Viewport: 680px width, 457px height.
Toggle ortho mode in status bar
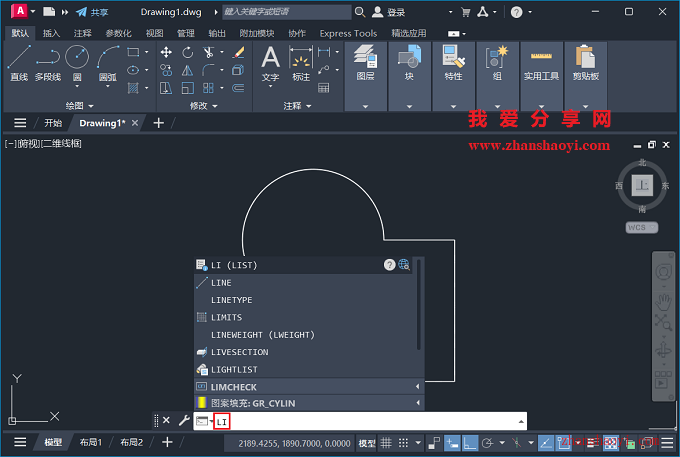pos(470,443)
